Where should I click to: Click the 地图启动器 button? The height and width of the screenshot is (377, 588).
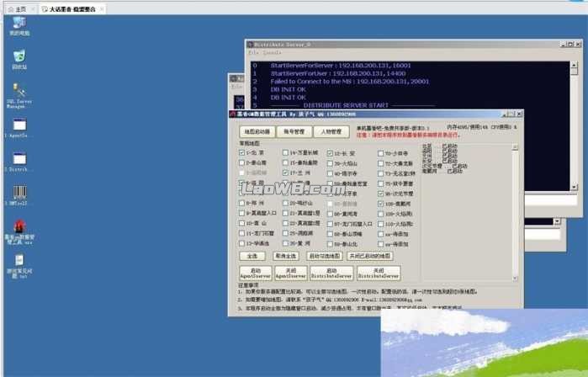(257, 132)
